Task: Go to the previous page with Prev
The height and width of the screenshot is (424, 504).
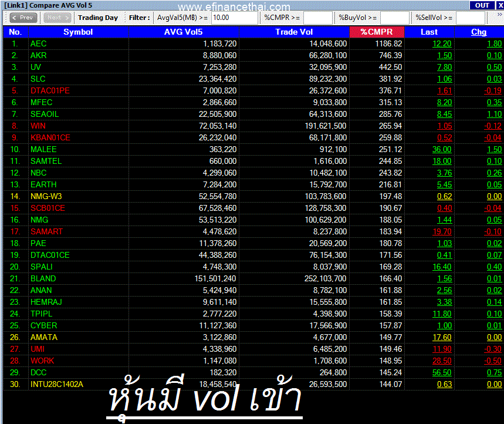Action: coord(23,18)
